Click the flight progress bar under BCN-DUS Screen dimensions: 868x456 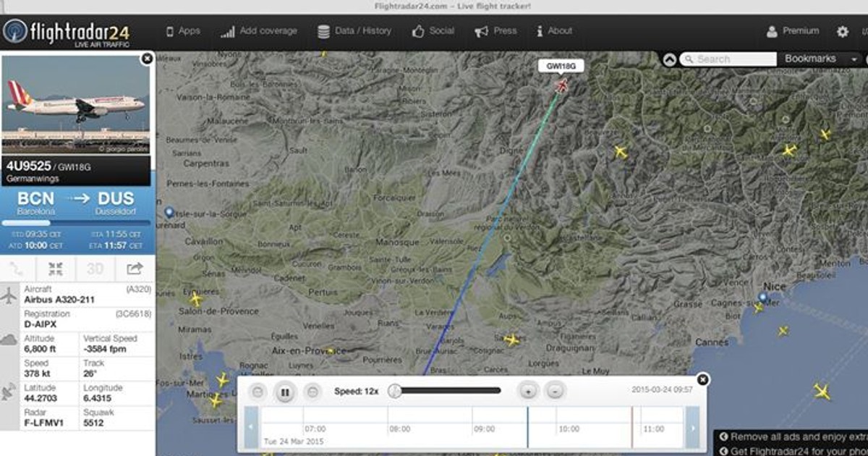[x=76, y=223]
